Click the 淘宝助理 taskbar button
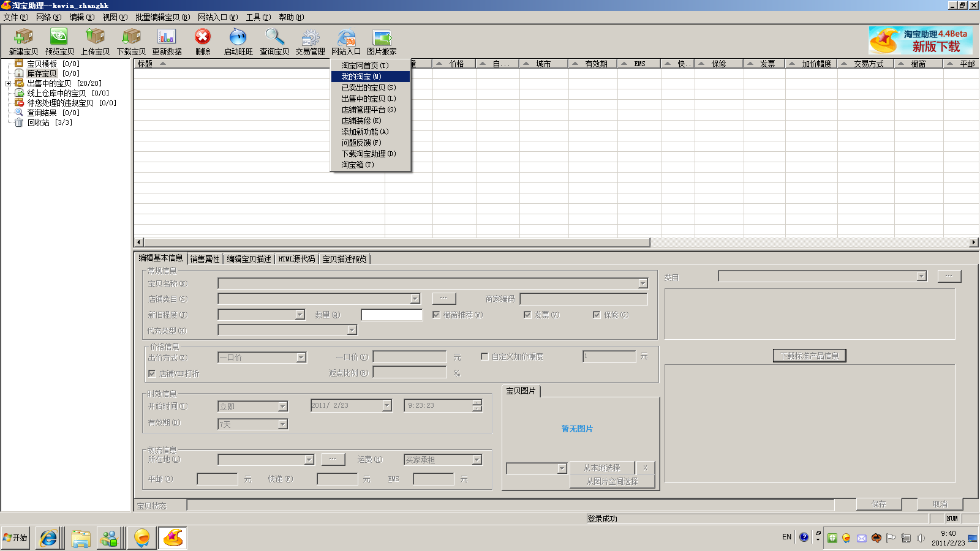 (173, 538)
